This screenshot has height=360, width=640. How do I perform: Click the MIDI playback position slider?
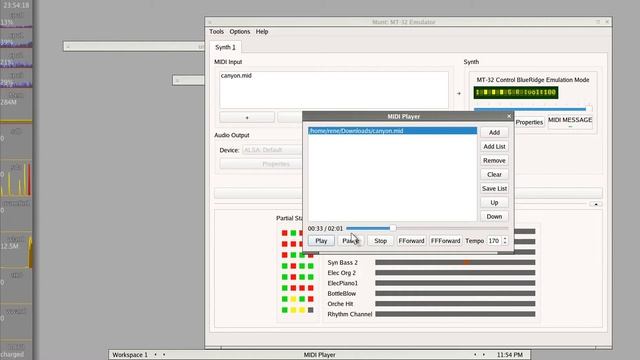pyautogui.click(x=427, y=228)
